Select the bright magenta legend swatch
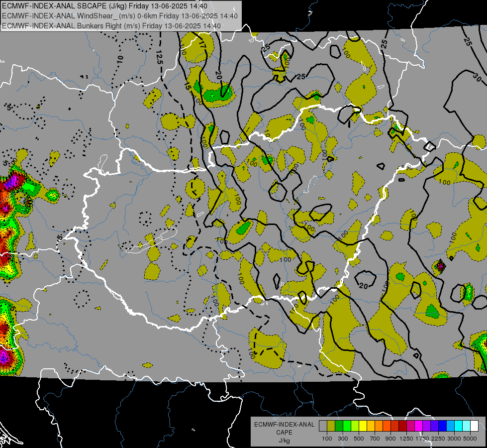The height and width of the screenshot is (448, 487). click(x=419, y=426)
